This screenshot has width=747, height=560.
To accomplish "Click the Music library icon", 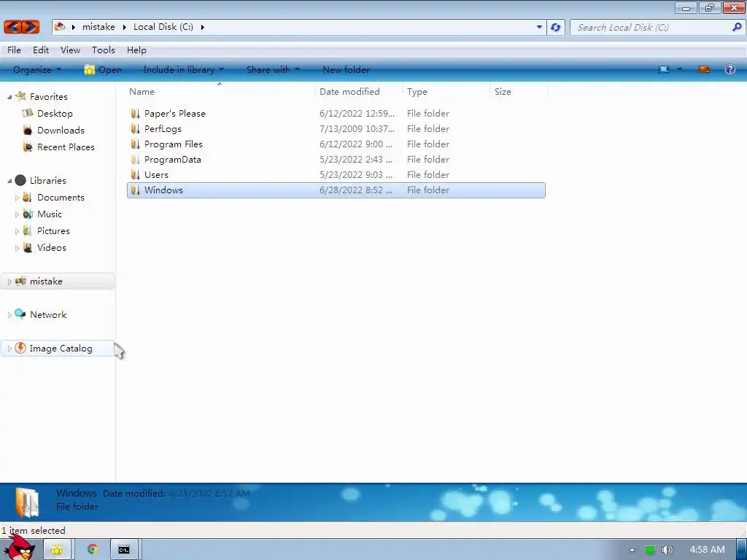I will [28, 214].
